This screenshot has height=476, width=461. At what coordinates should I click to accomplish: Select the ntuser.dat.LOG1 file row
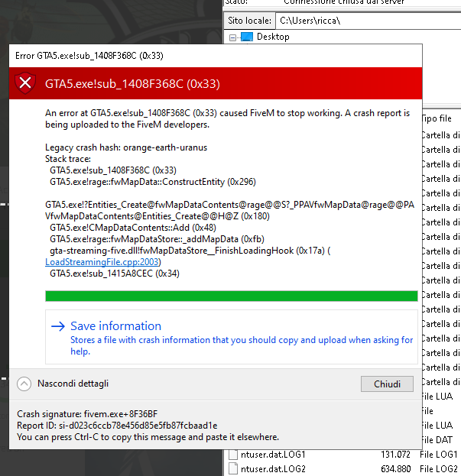[344, 455]
